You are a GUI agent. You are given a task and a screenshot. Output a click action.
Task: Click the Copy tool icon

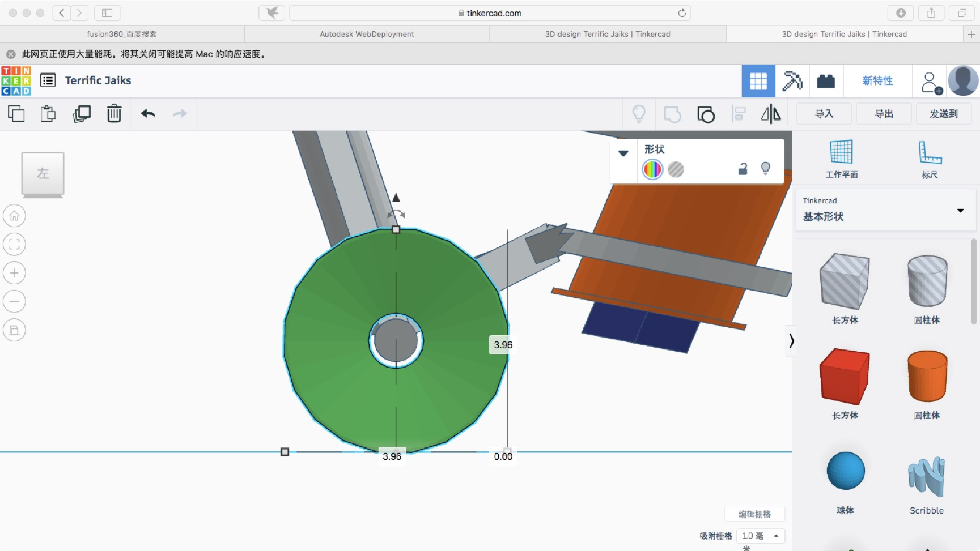16,114
